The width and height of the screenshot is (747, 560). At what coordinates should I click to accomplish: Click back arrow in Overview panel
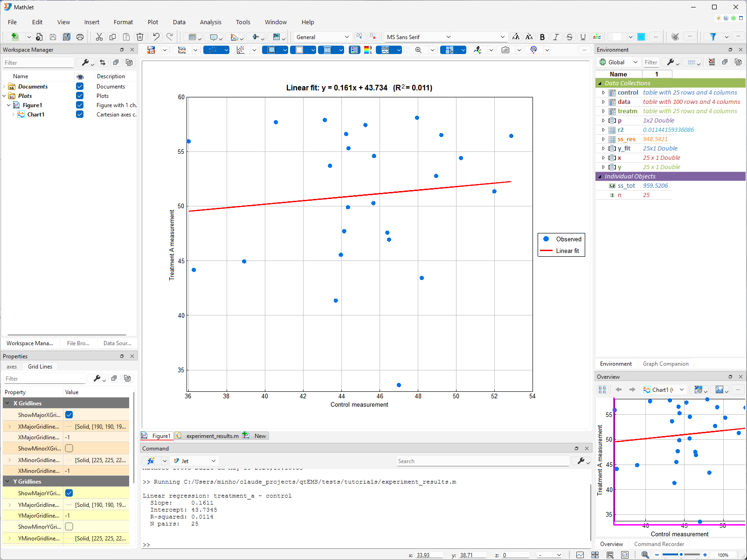click(x=619, y=389)
